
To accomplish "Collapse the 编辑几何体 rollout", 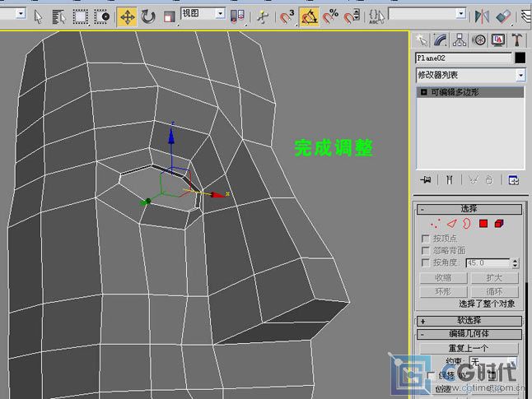I will coord(469,334).
